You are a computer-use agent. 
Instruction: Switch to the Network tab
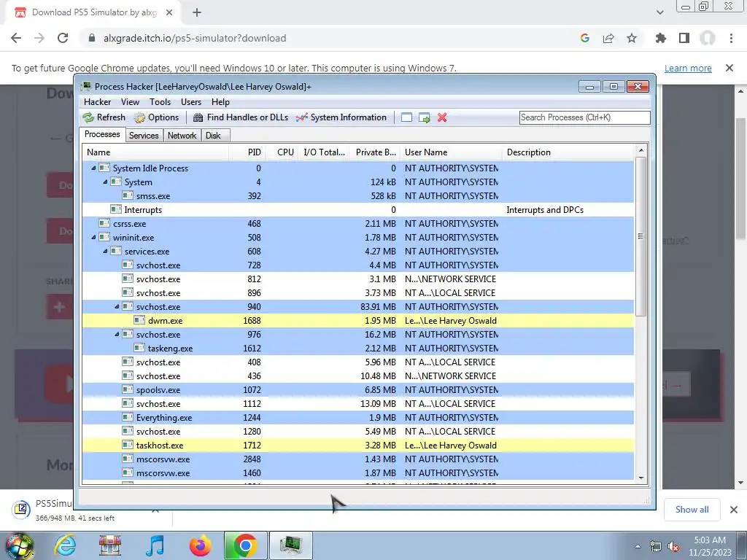[182, 136]
